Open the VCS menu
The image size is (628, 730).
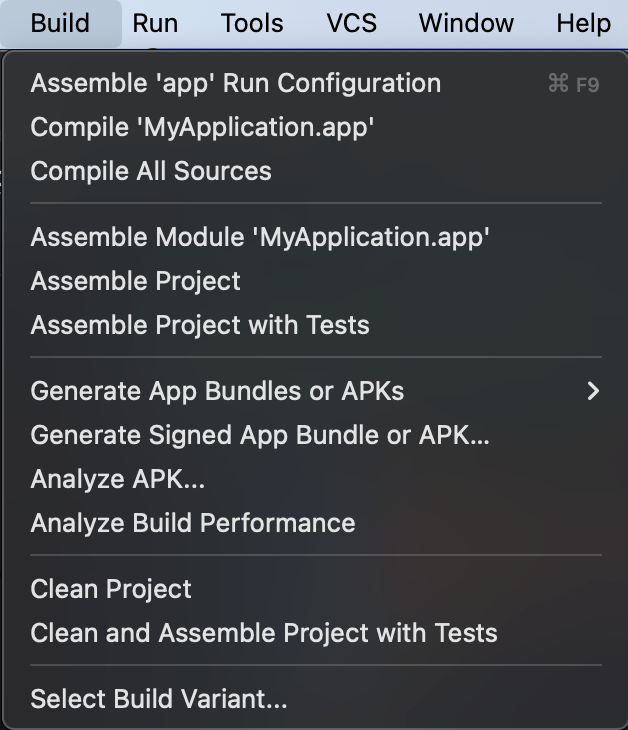coord(351,23)
